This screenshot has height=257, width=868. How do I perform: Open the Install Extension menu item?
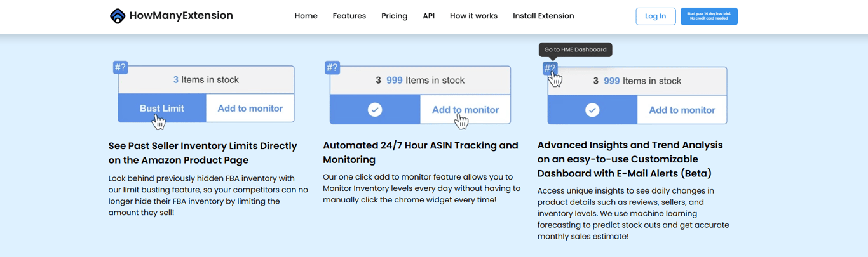(543, 16)
